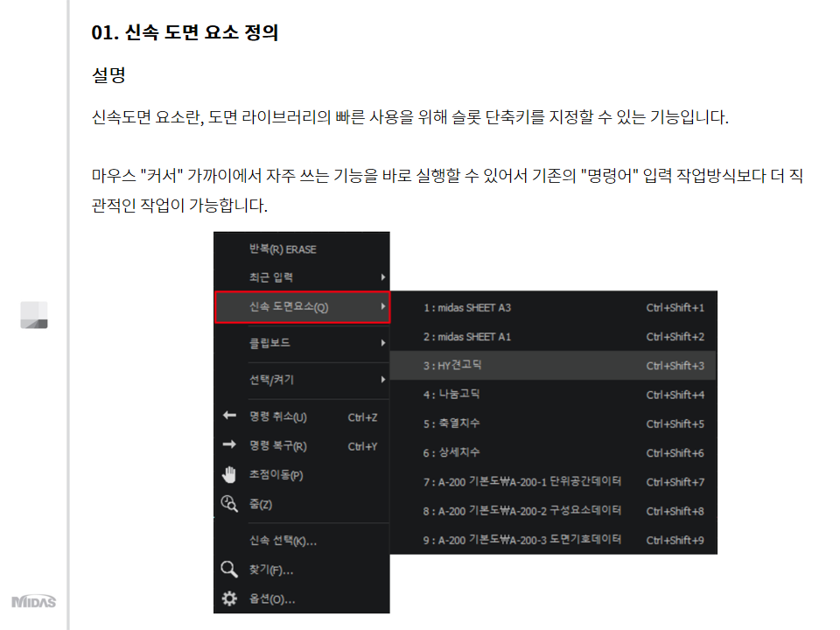Click the gray square sidebar icon
The height and width of the screenshot is (630, 840).
pos(34,315)
